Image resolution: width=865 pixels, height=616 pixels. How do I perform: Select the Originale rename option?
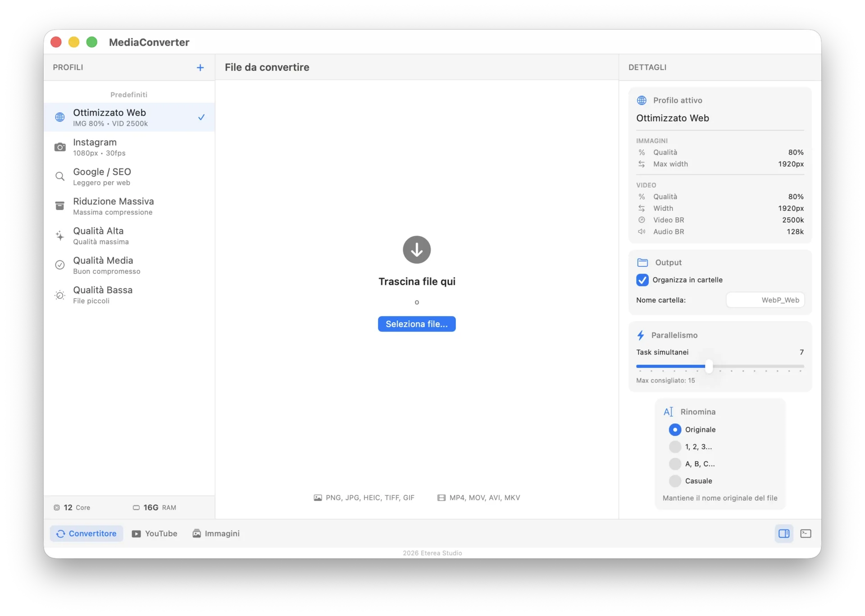click(675, 429)
